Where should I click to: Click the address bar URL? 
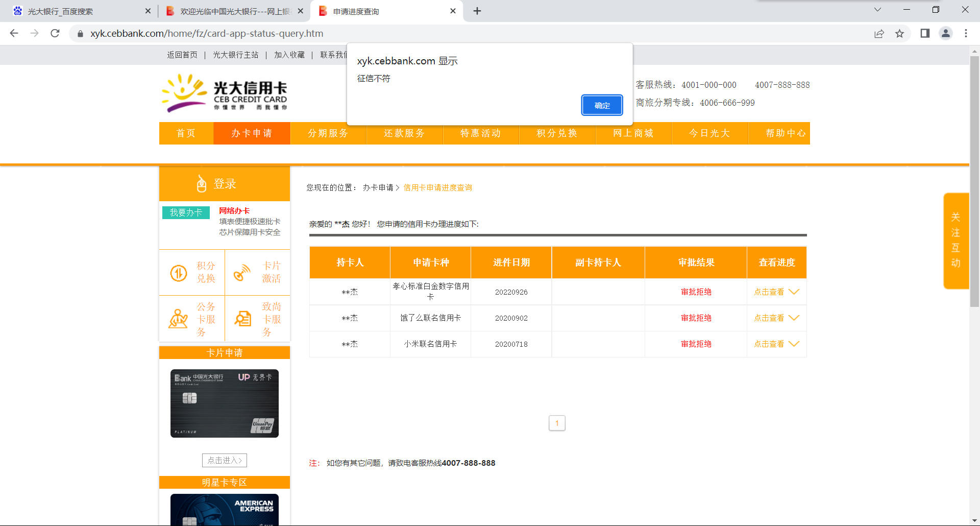207,33
